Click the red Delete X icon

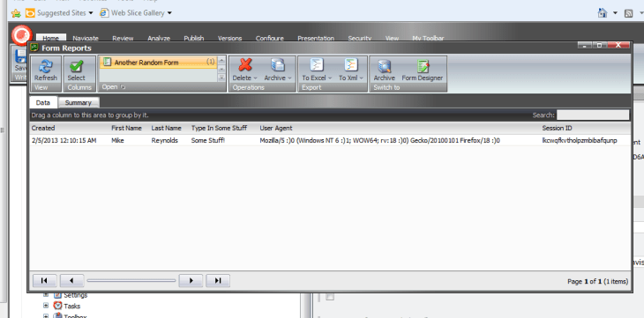coord(245,65)
